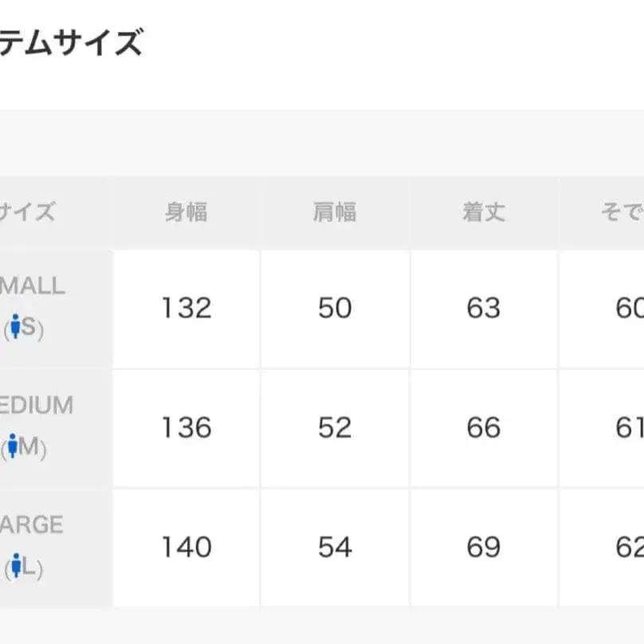The image size is (644, 644).
Task: Click the blue person icon beside L
Action: click(15, 567)
